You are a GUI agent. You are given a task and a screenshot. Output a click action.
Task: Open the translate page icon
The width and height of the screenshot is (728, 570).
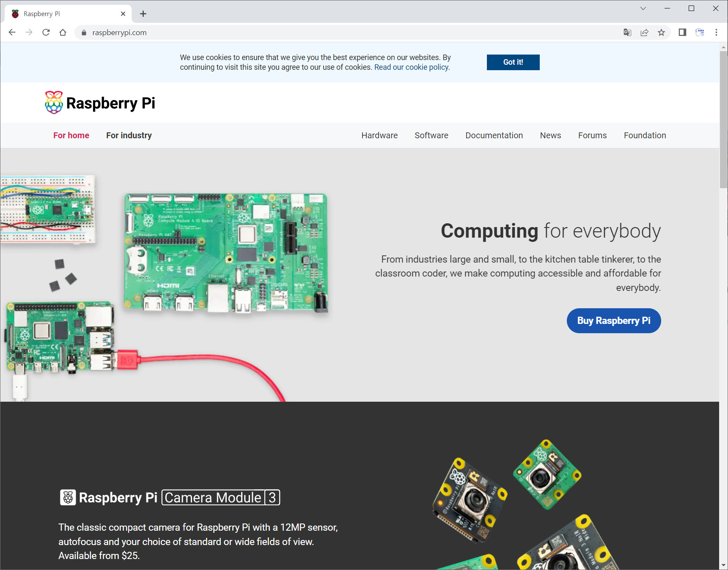(x=627, y=33)
